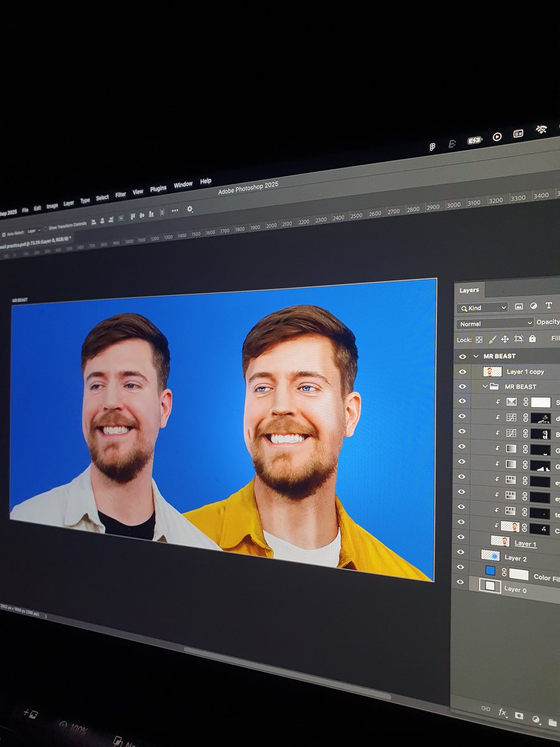Click lock image pixels brush icon
The height and width of the screenshot is (747, 560).
[x=492, y=339]
